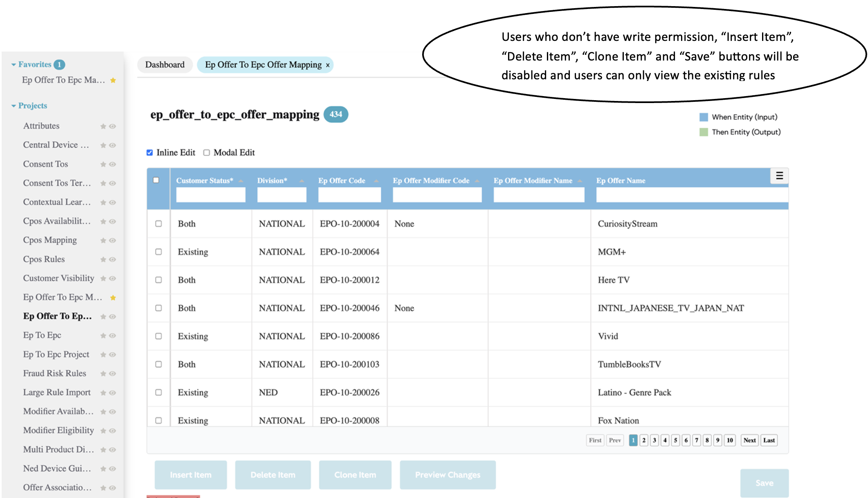Select the row checkbox for EPO-10-200046
Screen dimensions: 868x498
[158, 308]
